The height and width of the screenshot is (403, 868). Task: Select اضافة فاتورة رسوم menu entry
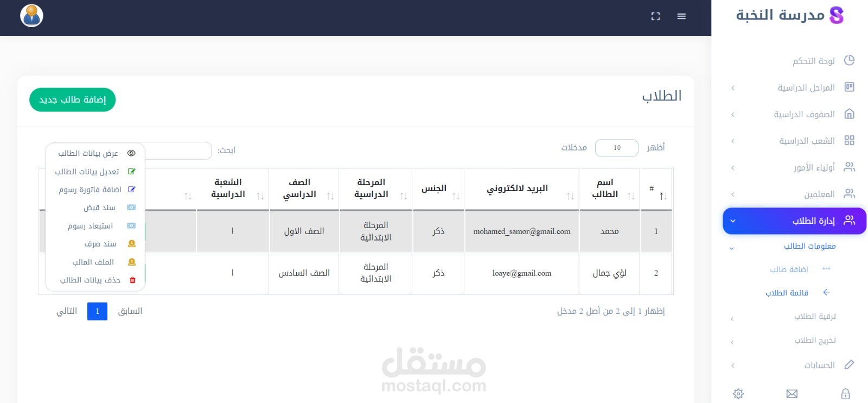click(x=95, y=189)
